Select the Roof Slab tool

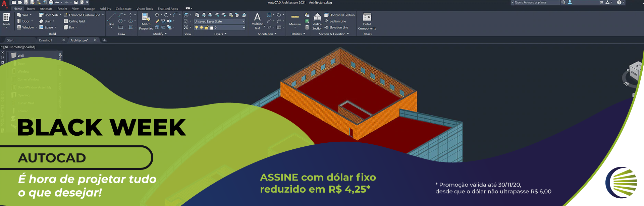coord(49,15)
